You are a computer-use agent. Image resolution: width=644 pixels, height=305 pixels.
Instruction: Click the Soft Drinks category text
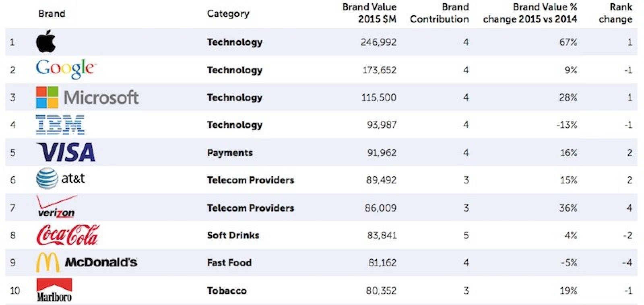point(233,235)
